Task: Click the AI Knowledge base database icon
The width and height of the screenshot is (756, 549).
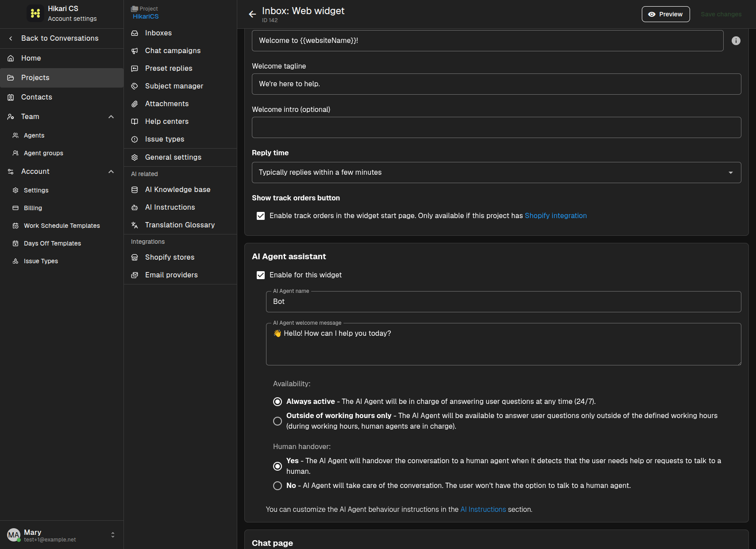Action: pyautogui.click(x=135, y=190)
